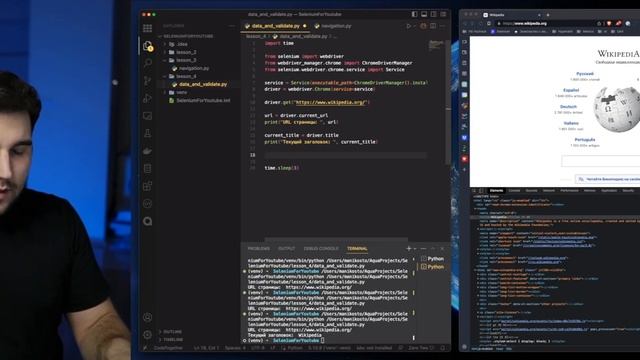
Task: Expand the TIMELINE section
Action: (173, 340)
